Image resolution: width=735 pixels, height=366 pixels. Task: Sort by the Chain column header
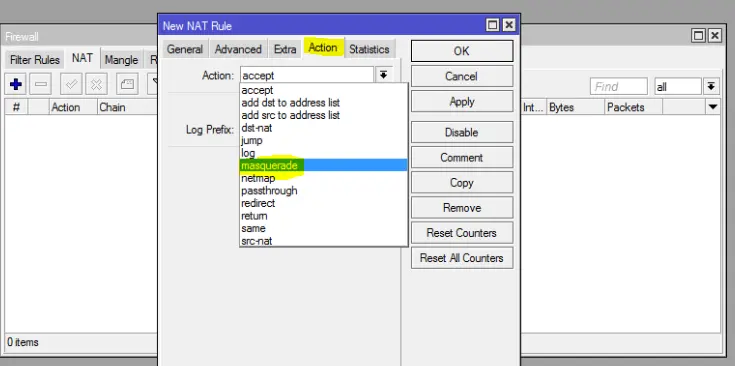(x=127, y=107)
